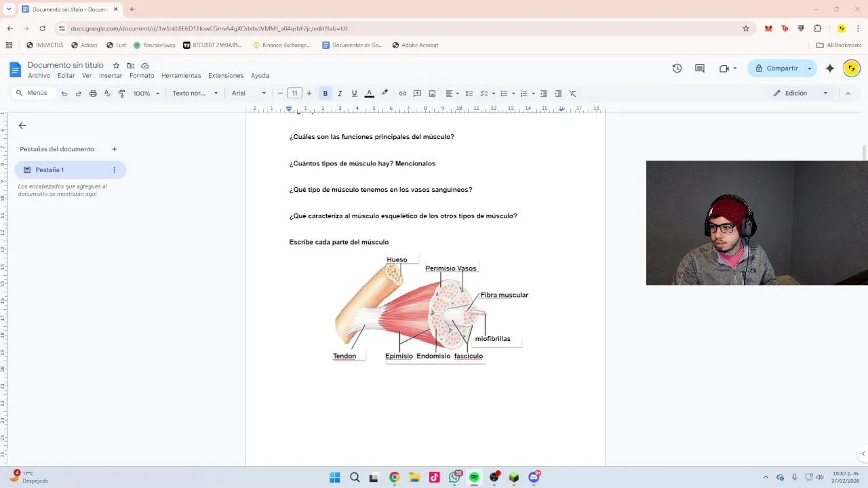
Task: Open the Docs home icon
Action: 15,69
